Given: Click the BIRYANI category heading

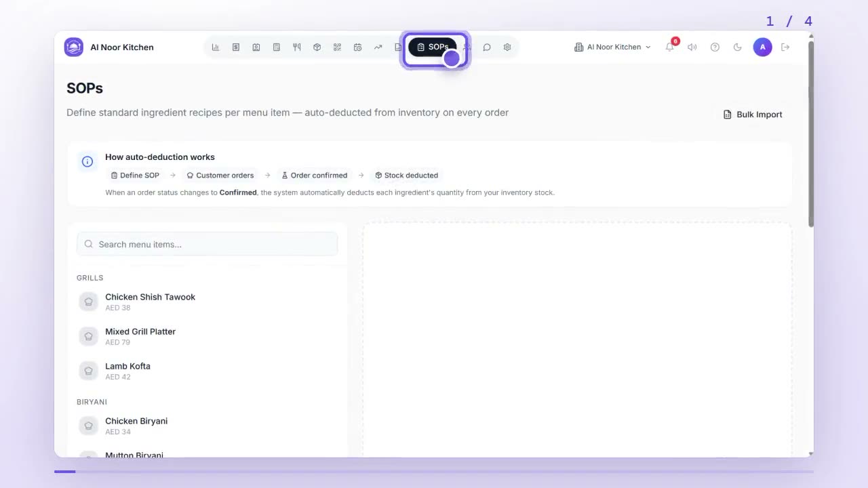Looking at the screenshot, I should coord(92,402).
